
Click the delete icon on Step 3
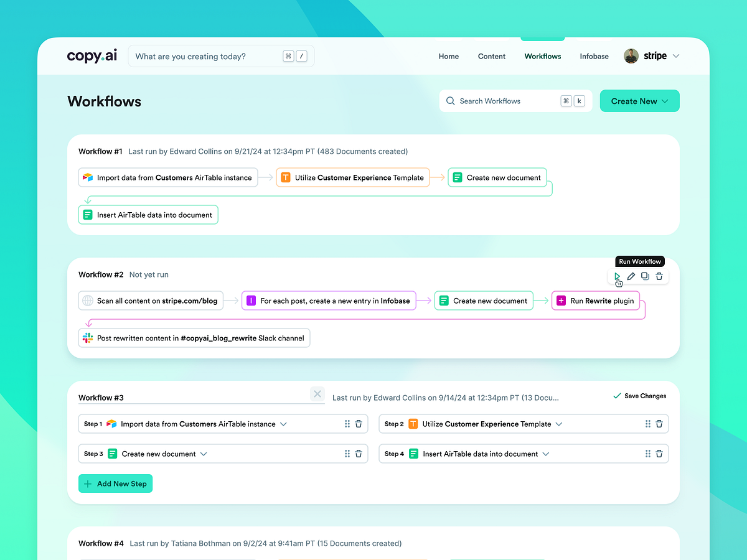(x=359, y=454)
